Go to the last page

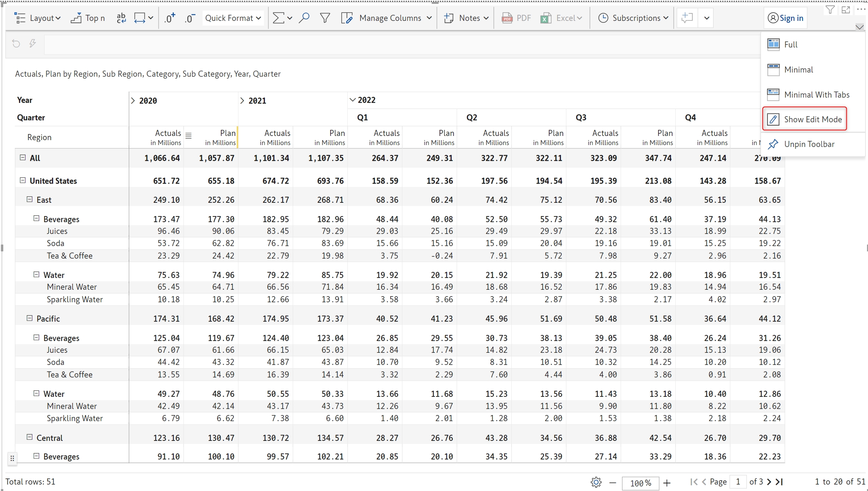coord(780,482)
